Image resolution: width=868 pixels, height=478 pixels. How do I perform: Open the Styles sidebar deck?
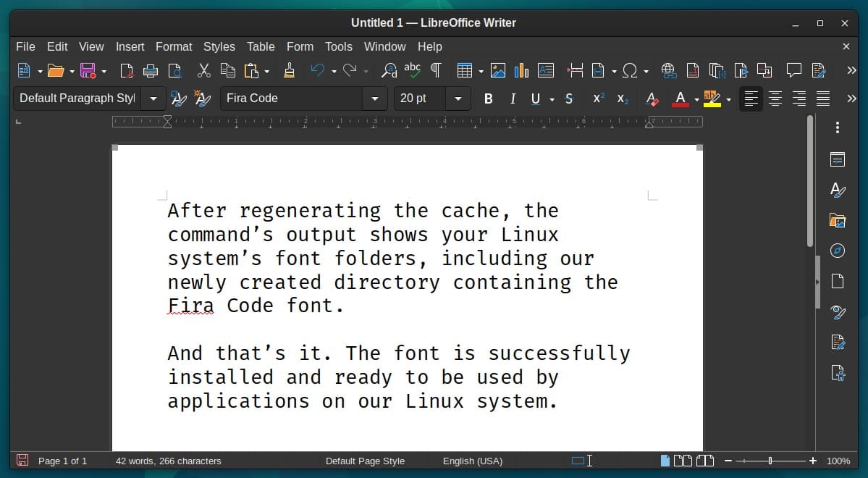[x=837, y=190]
